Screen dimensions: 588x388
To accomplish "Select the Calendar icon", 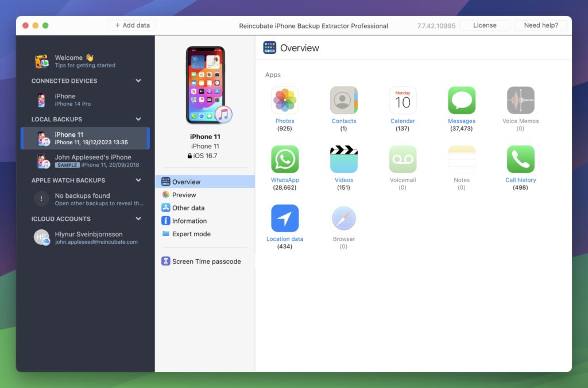I will [x=403, y=101].
